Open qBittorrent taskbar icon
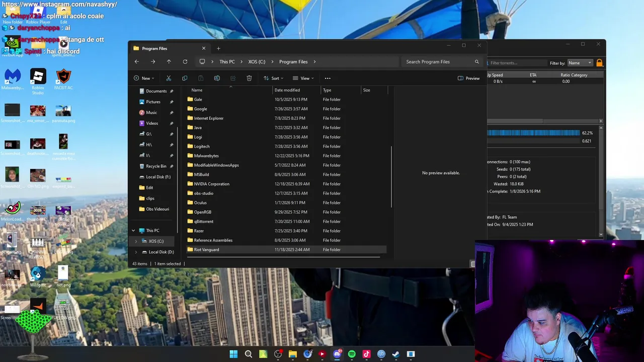 381,354
